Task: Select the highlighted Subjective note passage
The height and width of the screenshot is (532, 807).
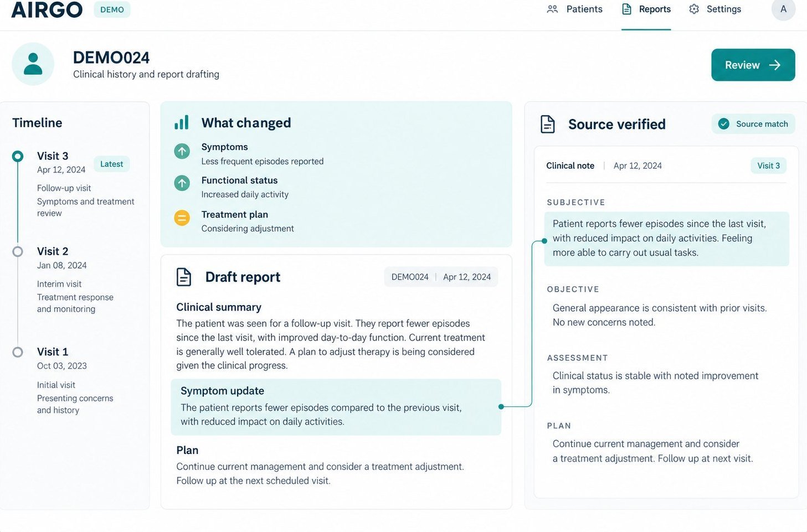Action: coord(666,239)
